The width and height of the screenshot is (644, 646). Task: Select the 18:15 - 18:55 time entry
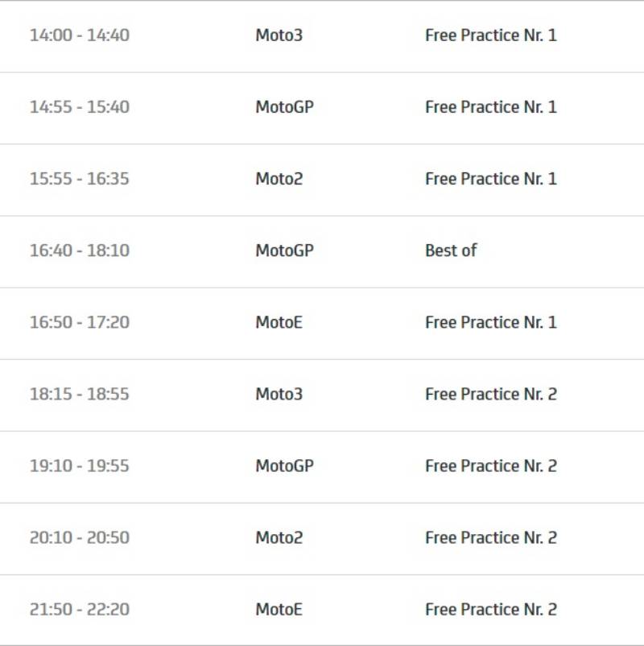(x=79, y=394)
